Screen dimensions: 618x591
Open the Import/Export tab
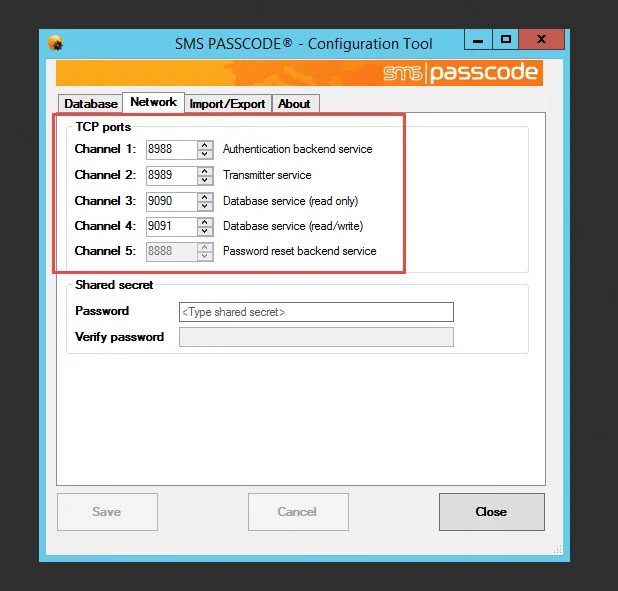click(228, 104)
